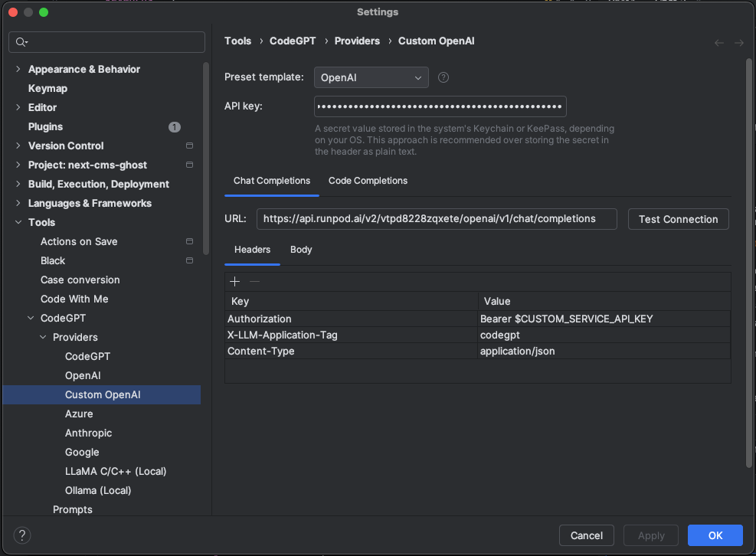Select the Body tab
This screenshot has height=556, width=756.
click(301, 250)
